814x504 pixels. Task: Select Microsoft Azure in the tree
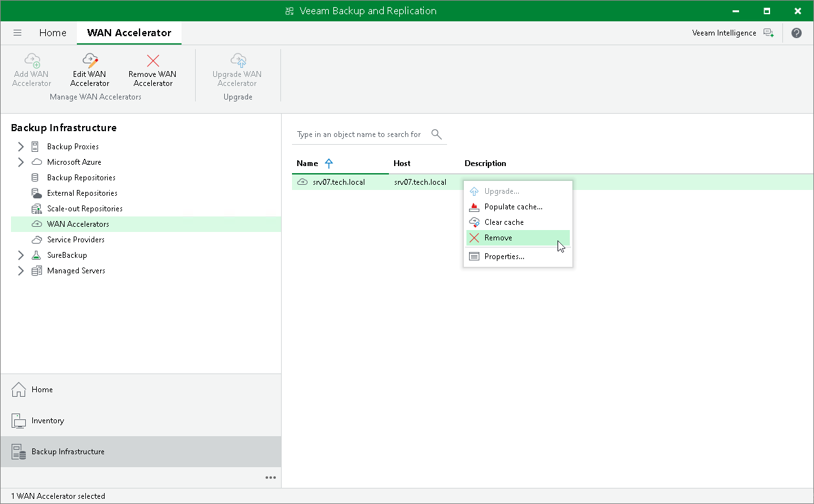pyautogui.click(x=74, y=162)
